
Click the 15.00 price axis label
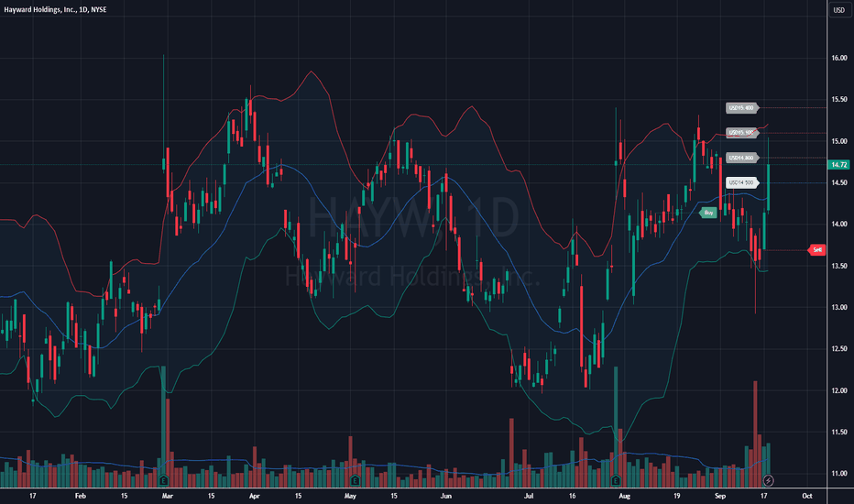pyautogui.click(x=838, y=141)
